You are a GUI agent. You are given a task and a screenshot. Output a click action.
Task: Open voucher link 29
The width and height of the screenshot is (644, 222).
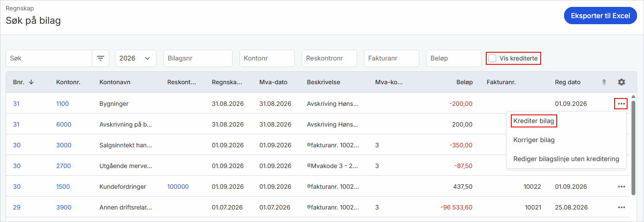click(17, 207)
